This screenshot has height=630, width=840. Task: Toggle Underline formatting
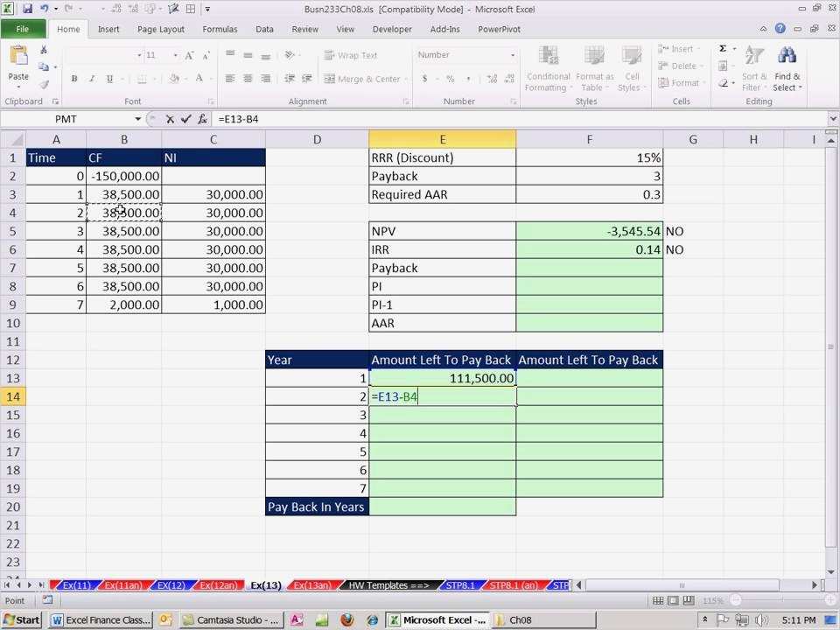[x=109, y=79]
